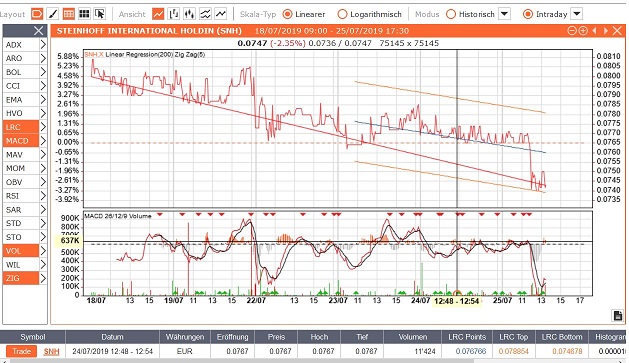The height and width of the screenshot is (363, 629).
Task: Expand CCI indicator settings arrow
Action: pos(43,86)
